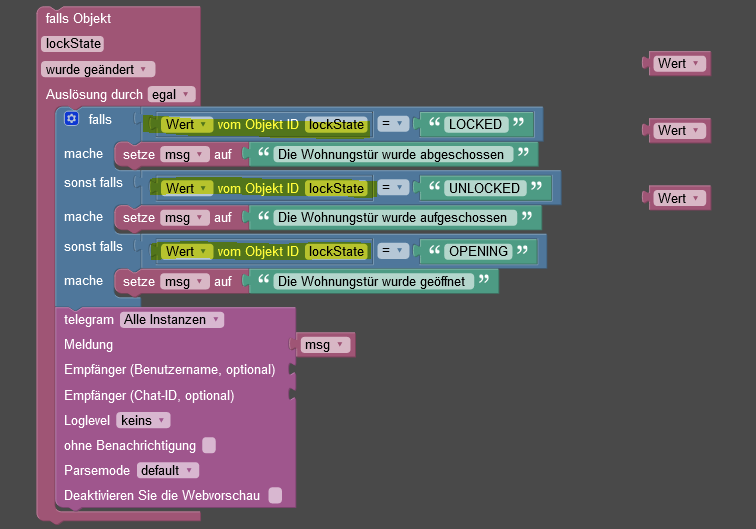This screenshot has width=756, height=529.
Task: Open '=' operator dropdown beside UNLOCKED
Action: [x=393, y=187]
